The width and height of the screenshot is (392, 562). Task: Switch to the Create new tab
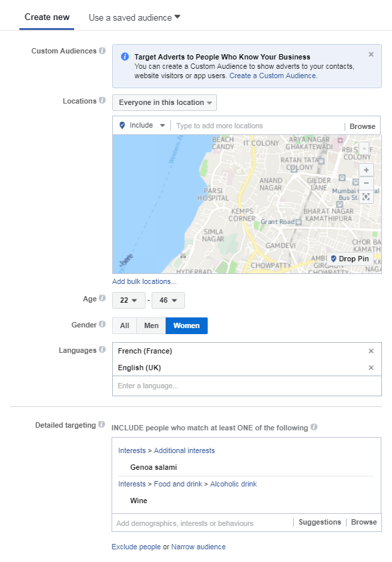47,17
